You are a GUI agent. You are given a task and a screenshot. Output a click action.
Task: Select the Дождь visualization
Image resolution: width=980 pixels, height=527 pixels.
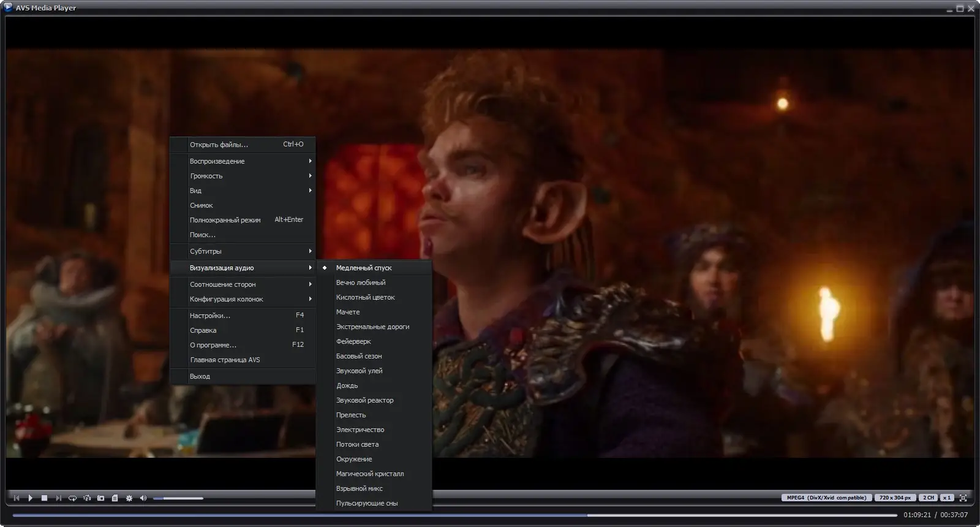pos(374,385)
